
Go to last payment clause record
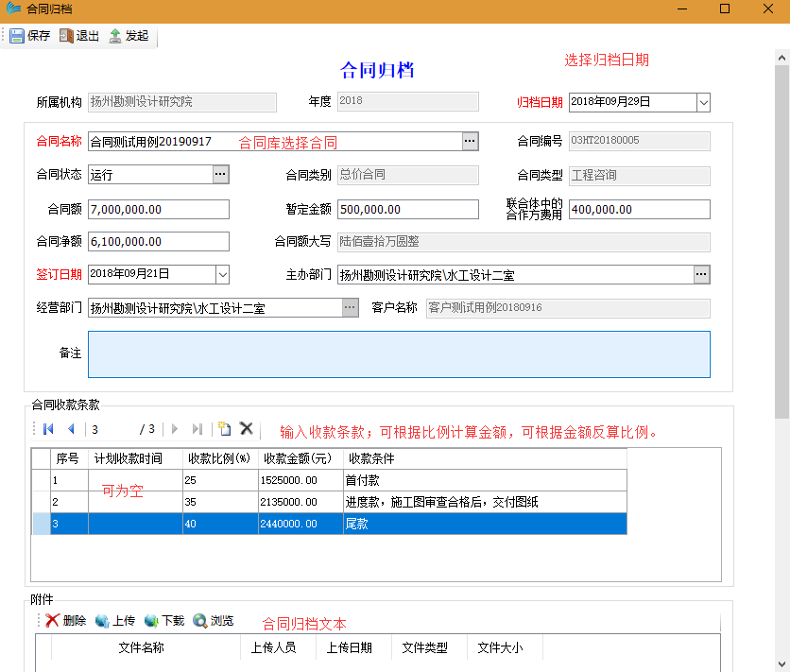[x=197, y=429]
